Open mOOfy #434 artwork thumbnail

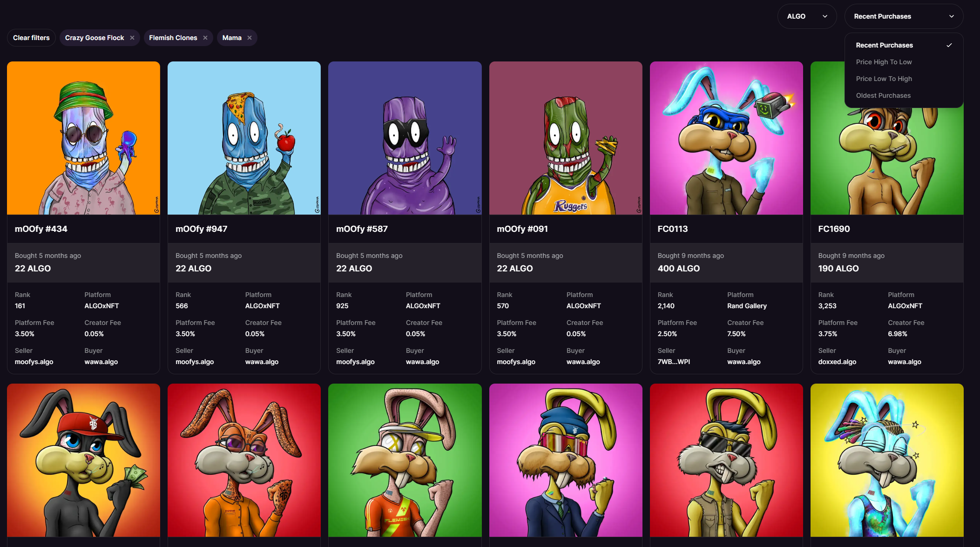tap(83, 138)
